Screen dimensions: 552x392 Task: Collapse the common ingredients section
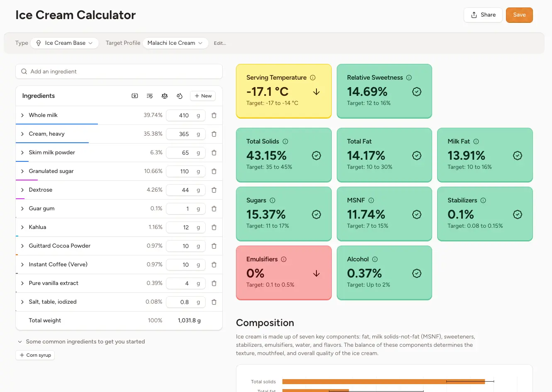click(x=20, y=341)
